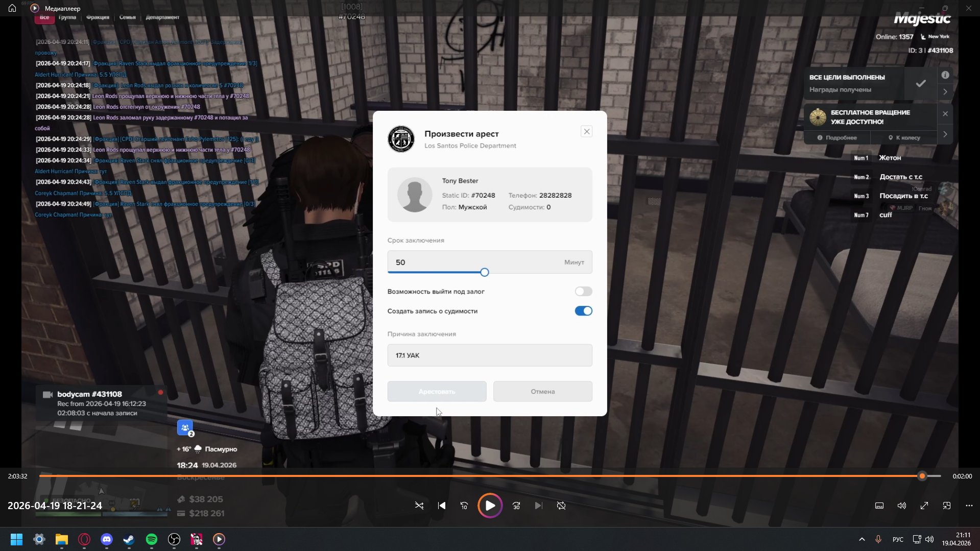Open Spotify from the taskbar
This screenshot has height=551, width=980.
152,539
